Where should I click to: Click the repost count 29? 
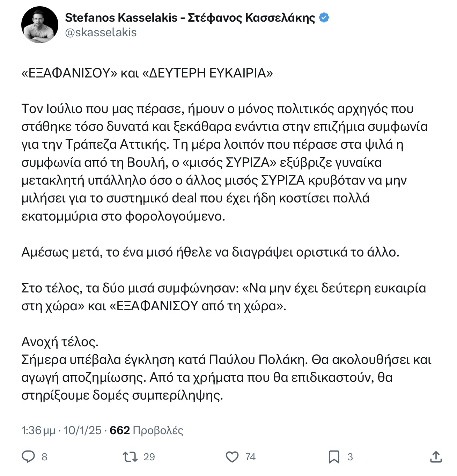pos(149,457)
